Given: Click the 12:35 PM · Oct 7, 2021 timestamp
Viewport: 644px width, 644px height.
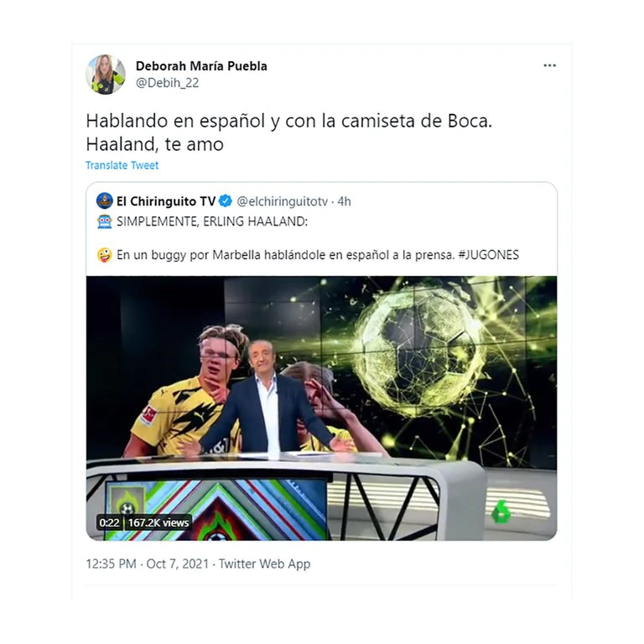Looking at the screenshot, I should 147,563.
